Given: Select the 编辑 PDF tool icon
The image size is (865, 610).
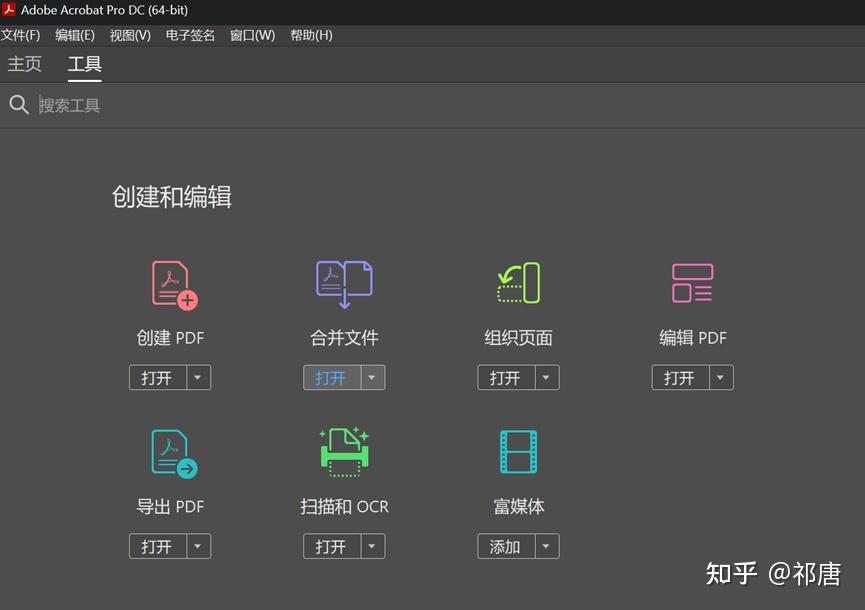Looking at the screenshot, I should [x=692, y=283].
